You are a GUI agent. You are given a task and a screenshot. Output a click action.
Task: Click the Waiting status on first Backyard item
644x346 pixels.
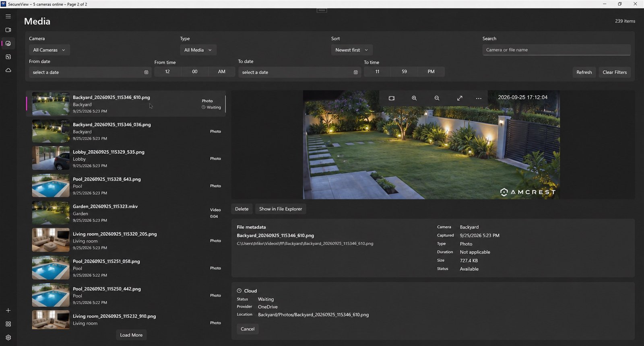(211, 107)
